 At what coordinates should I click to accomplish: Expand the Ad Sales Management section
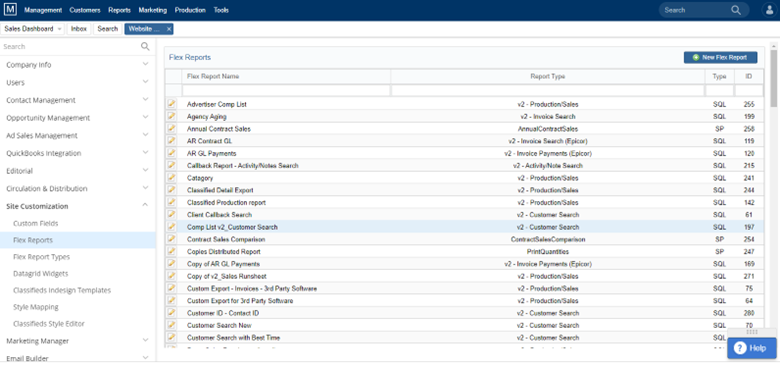click(145, 135)
